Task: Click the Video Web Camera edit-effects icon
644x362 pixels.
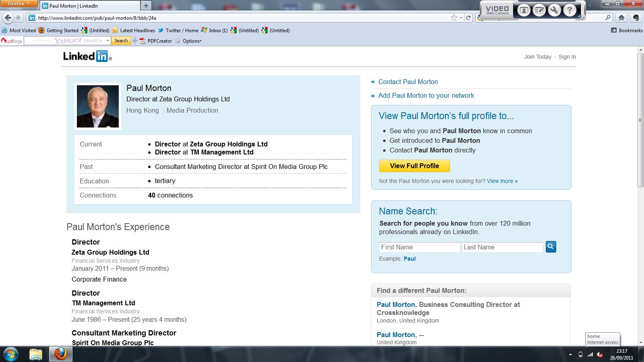Action: tap(539, 10)
